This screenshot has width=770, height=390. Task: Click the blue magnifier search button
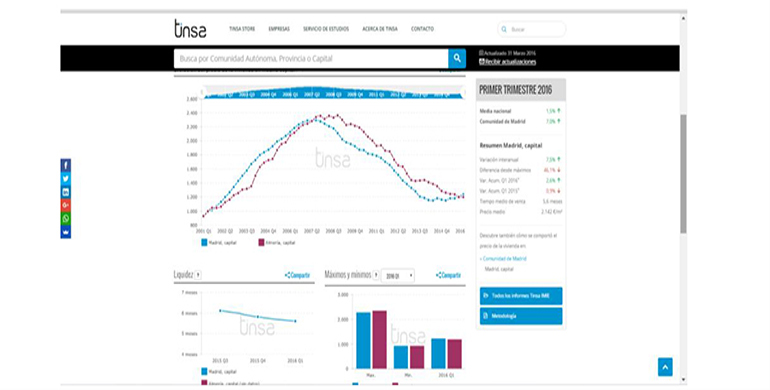tap(457, 58)
